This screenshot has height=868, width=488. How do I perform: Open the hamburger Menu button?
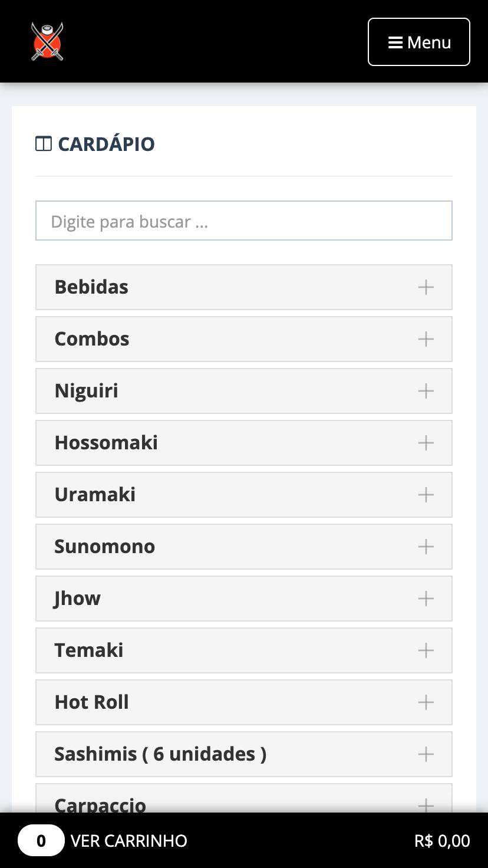pyautogui.click(x=419, y=42)
